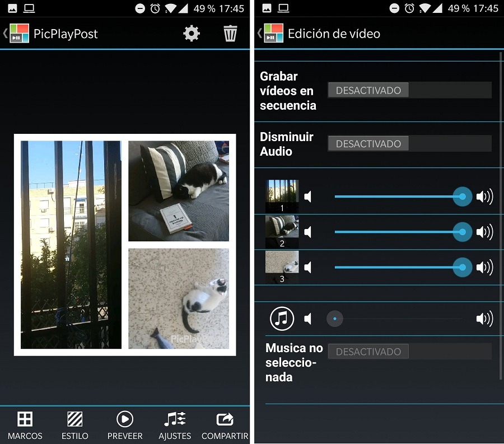Image resolution: width=504 pixels, height=444 pixels.
Task: Mute video 2 using its speaker icon
Action: coord(308,232)
